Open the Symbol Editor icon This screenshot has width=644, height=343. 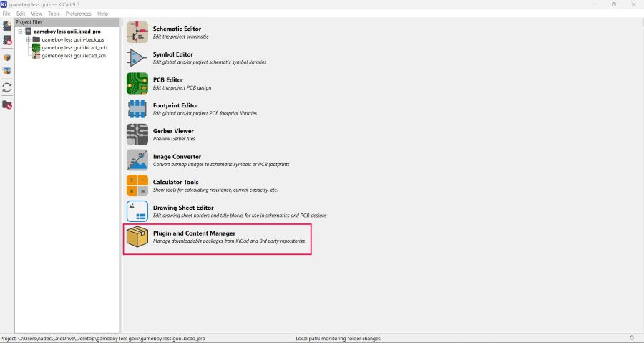click(137, 58)
